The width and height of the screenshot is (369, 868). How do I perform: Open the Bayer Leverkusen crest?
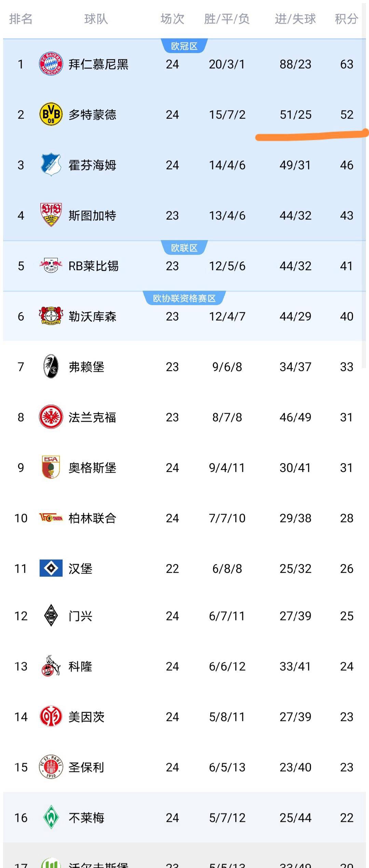[x=51, y=316]
